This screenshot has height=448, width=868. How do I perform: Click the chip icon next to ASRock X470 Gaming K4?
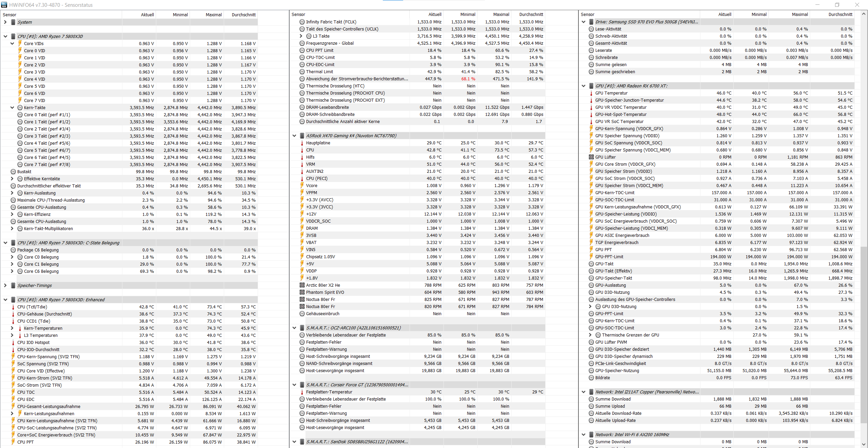(x=302, y=136)
